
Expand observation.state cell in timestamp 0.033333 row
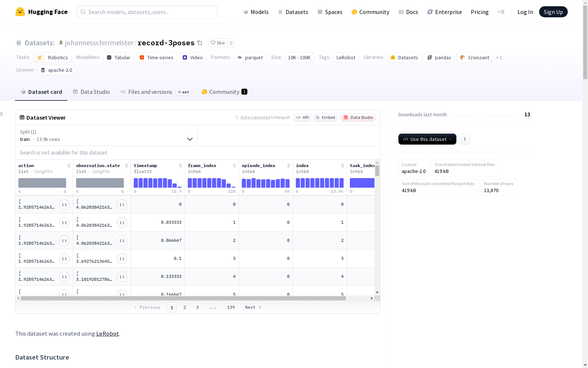(122, 223)
